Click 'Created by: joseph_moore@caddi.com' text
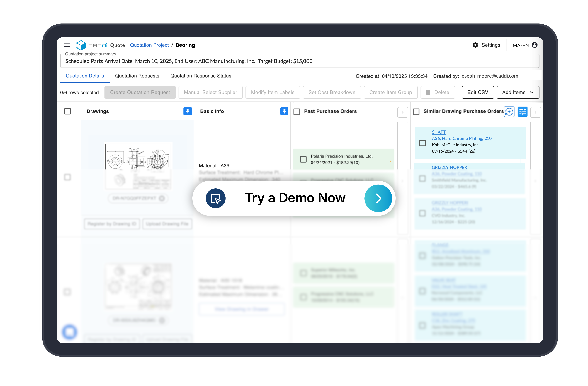The width and height of the screenshot is (588, 386). (x=476, y=76)
